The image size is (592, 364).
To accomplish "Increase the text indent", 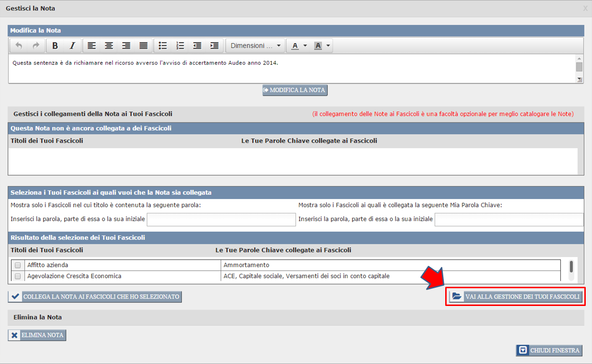I will coord(214,46).
